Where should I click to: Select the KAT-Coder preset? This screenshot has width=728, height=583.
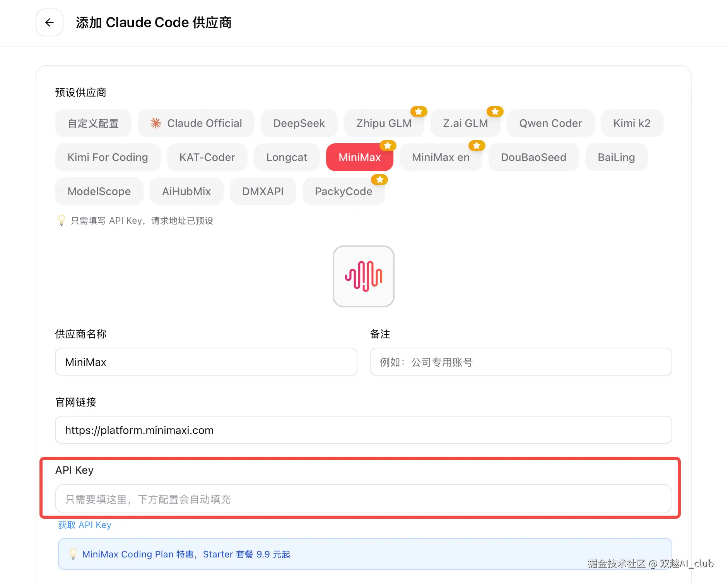(207, 157)
